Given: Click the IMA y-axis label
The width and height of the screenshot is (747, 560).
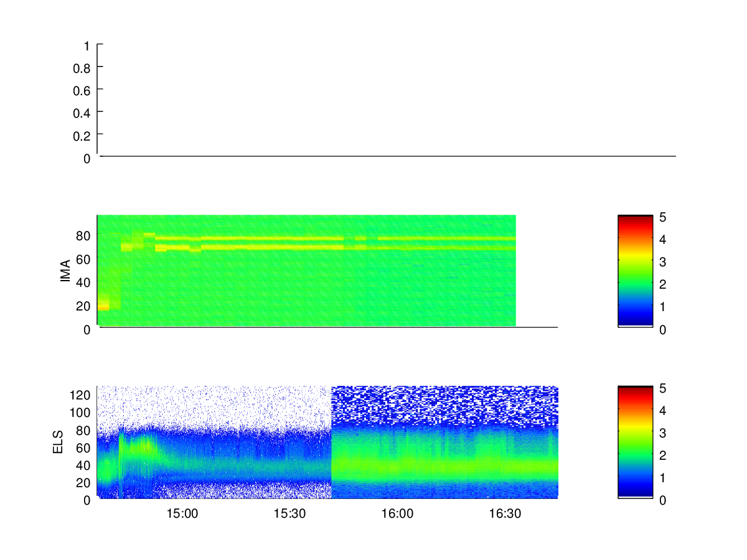Looking at the screenshot, I should click(x=65, y=272).
